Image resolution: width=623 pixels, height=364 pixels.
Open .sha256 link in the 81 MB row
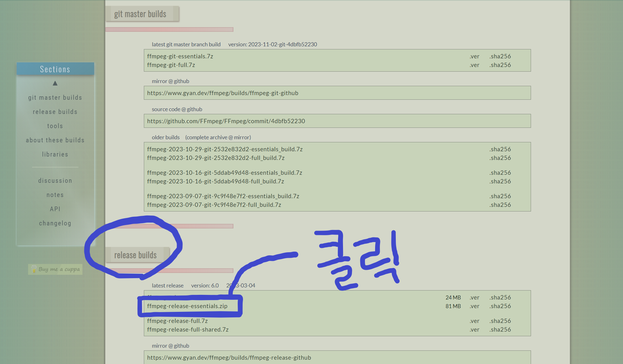(x=500, y=306)
